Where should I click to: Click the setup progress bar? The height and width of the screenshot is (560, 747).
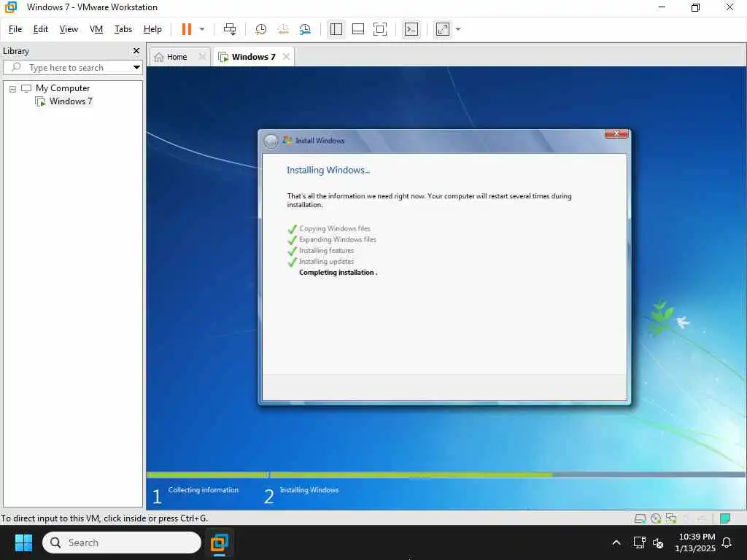pyautogui.click(x=446, y=475)
